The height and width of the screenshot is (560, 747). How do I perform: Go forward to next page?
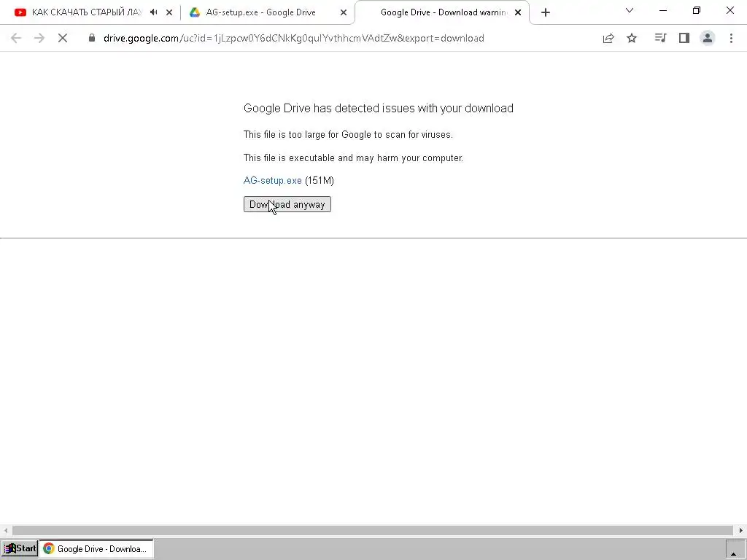pos(39,38)
